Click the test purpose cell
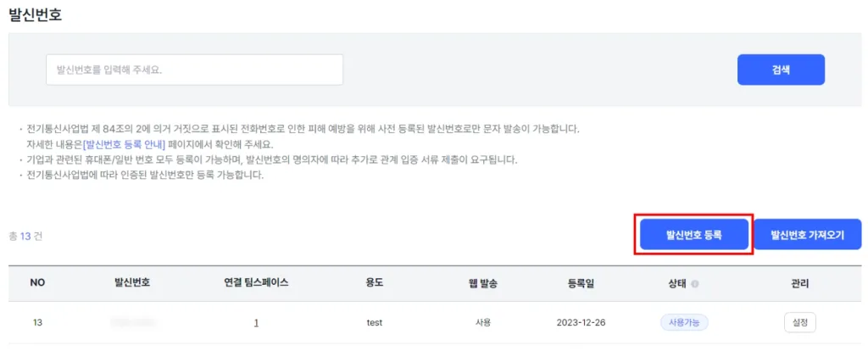868x351 pixels. (x=374, y=323)
